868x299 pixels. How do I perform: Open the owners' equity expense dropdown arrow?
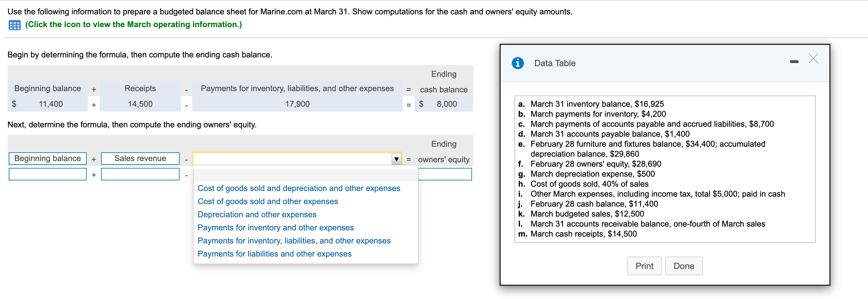point(396,158)
